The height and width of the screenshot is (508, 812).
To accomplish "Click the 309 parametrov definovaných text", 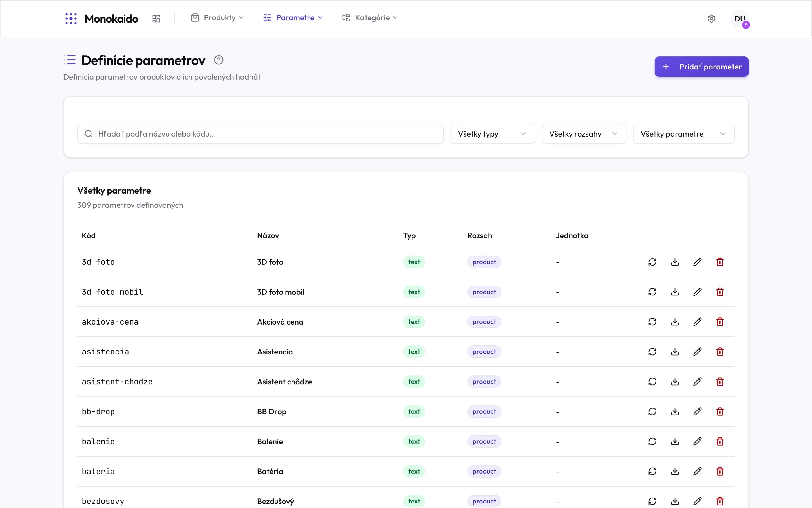I will (130, 205).
